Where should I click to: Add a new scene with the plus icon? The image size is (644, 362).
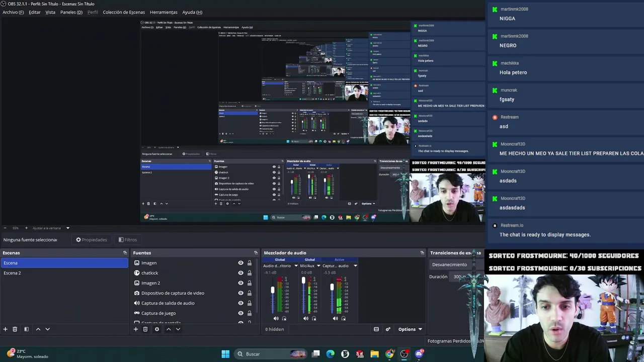pyautogui.click(x=6, y=329)
